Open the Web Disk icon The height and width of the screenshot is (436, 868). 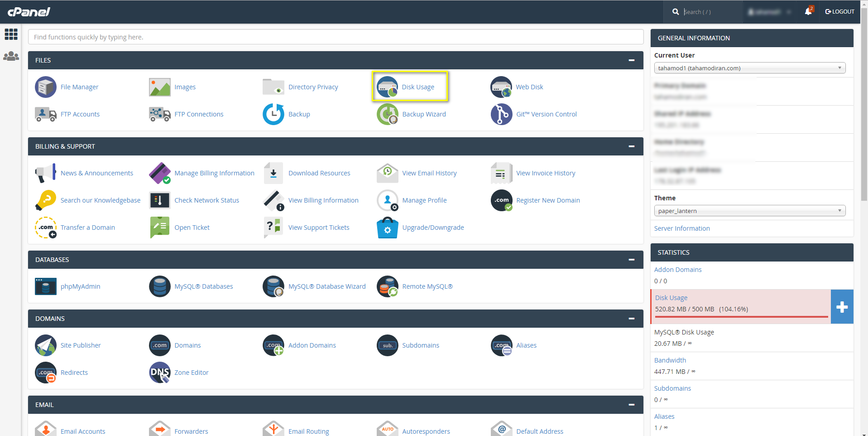click(501, 87)
